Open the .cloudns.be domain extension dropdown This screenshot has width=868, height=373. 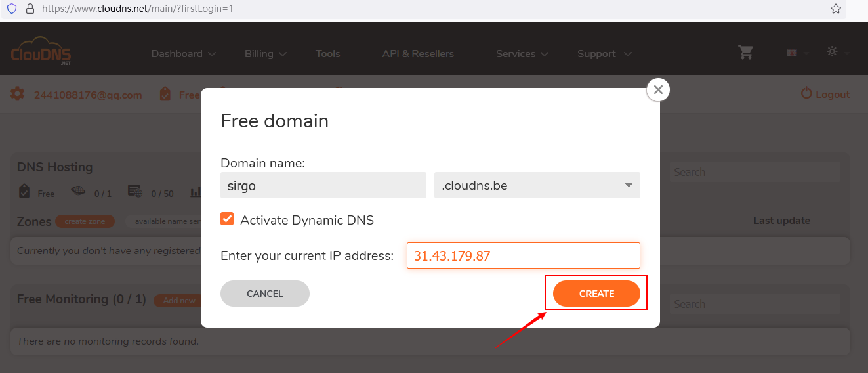click(537, 185)
